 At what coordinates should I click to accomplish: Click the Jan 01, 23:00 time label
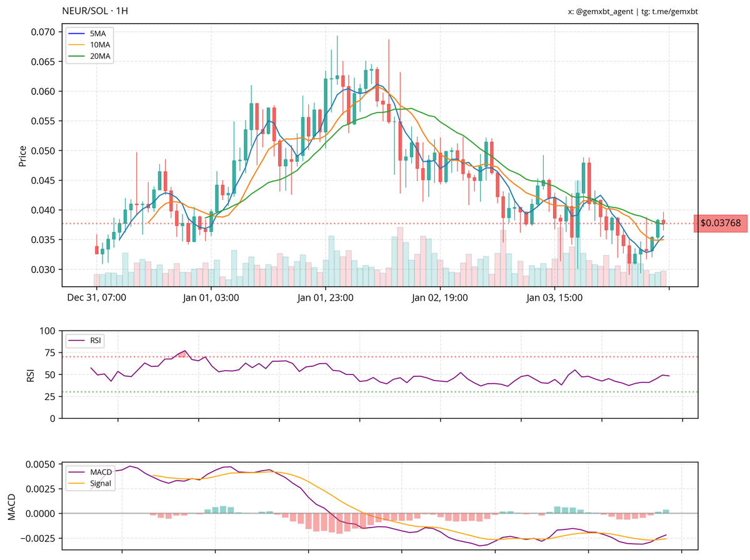pyautogui.click(x=326, y=297)
